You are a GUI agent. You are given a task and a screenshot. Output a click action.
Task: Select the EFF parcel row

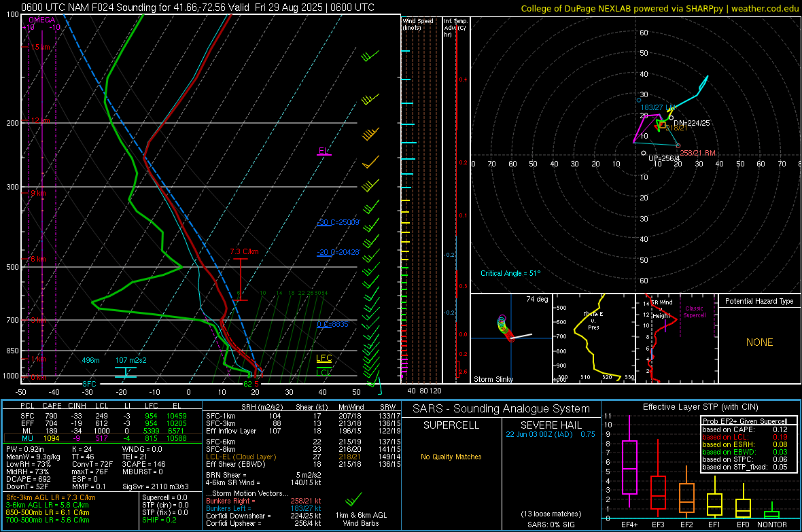click(103, 423)
